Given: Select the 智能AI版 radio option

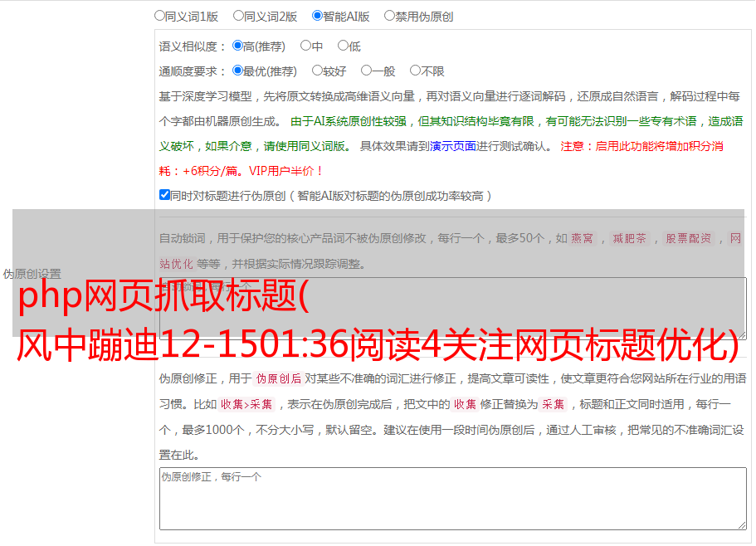Looking at the screenshot, I should (x=317, y=16).
